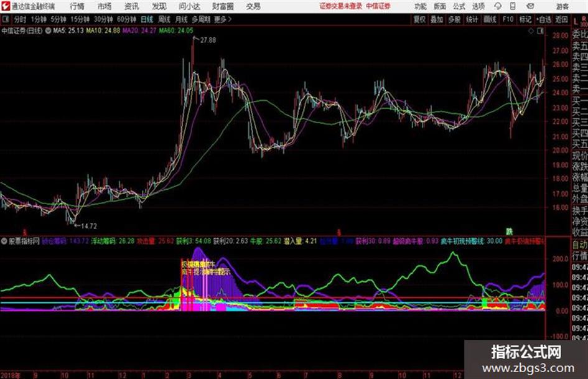Open the 发现 menu
This screenshot has width=588, height=379.
(159, 6)
